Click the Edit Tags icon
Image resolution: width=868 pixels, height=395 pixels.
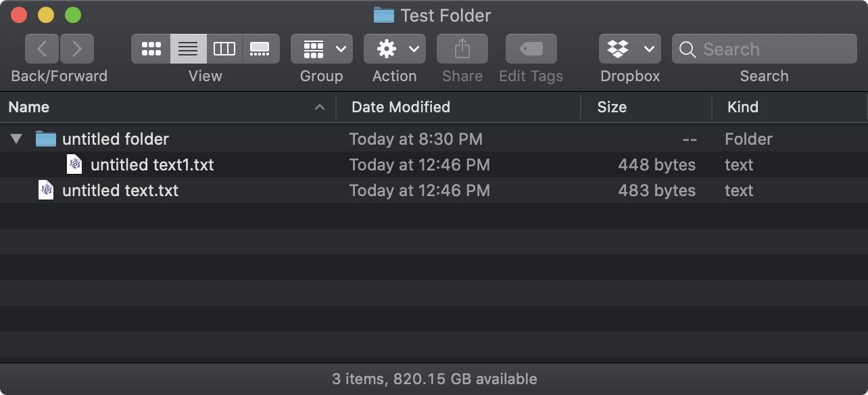point(531,49)
